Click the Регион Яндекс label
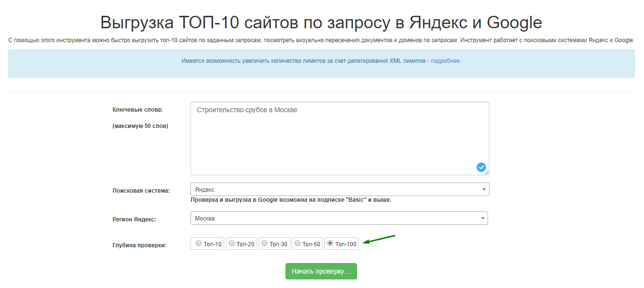644x288 pixels. coord(134,219)
